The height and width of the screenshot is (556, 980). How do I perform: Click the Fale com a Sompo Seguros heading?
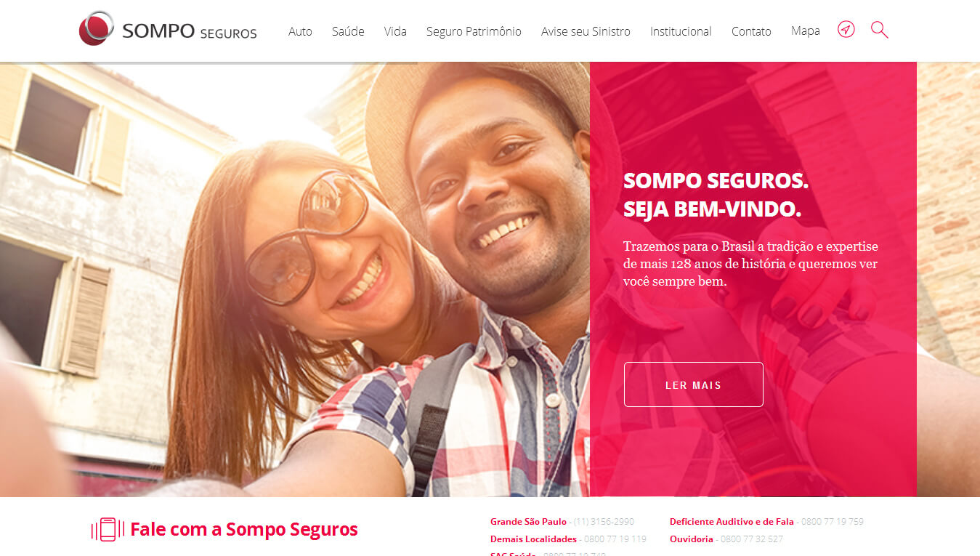coord(244,529)
